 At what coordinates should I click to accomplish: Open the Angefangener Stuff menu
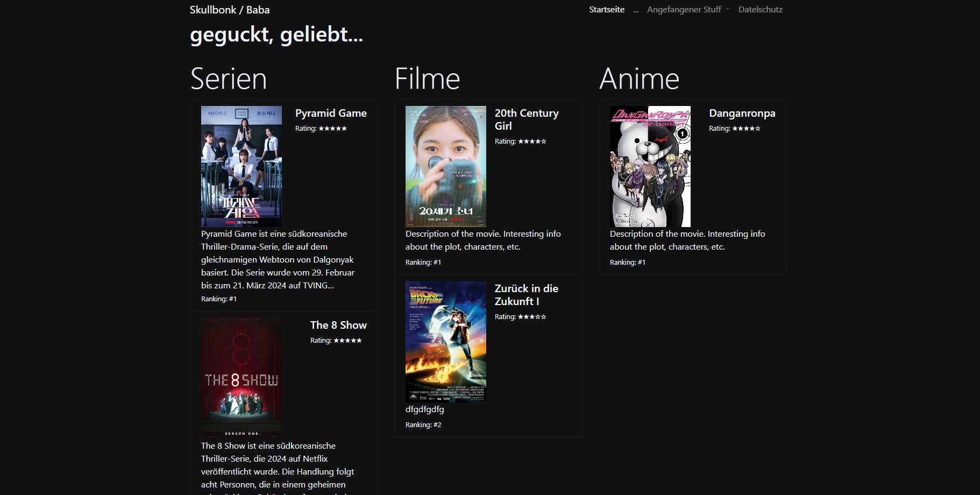[x=684, y=10]
